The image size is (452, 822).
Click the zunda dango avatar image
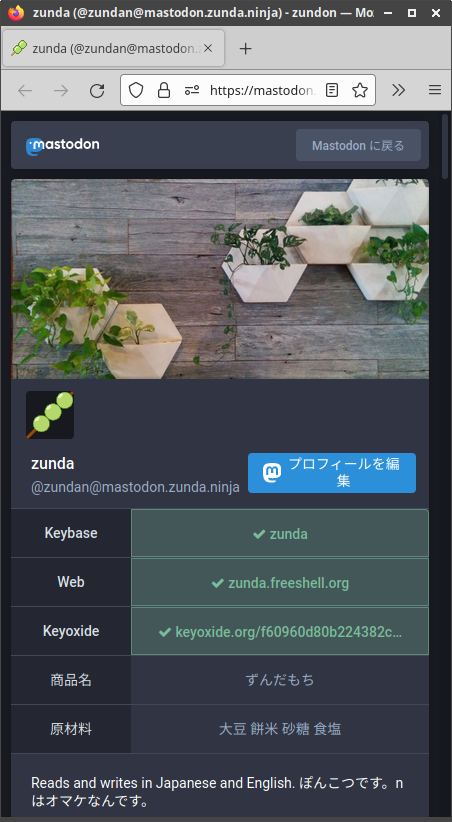tap(50, 415)
